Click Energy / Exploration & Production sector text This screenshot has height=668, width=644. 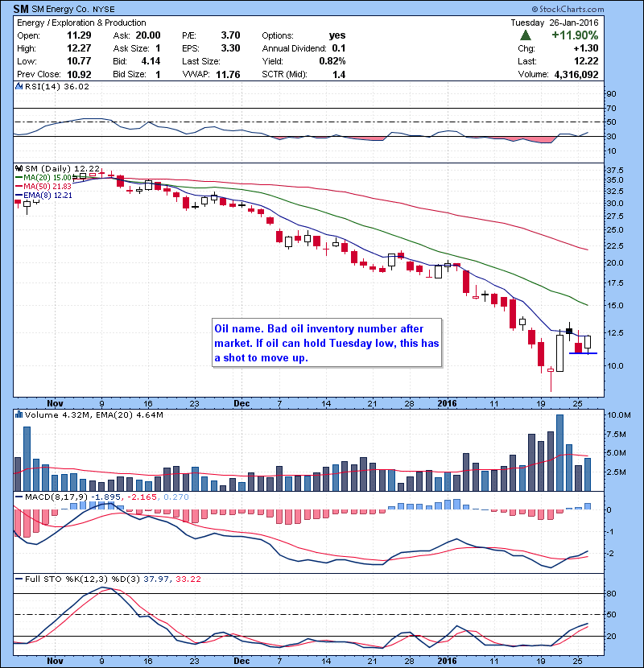tap(81, 23)
